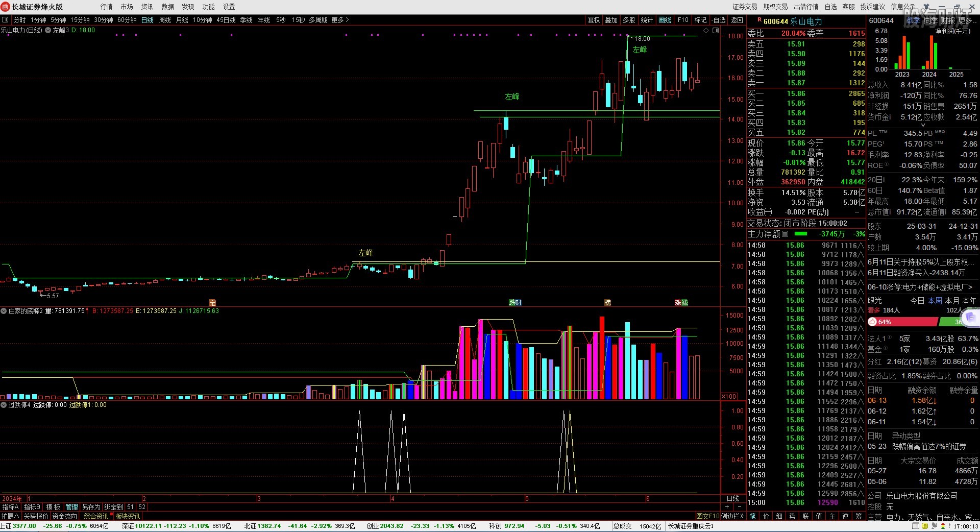The height and width of the screenshot is (532, 980).
Task: Select the 细 detail tab
Action: 779,516
